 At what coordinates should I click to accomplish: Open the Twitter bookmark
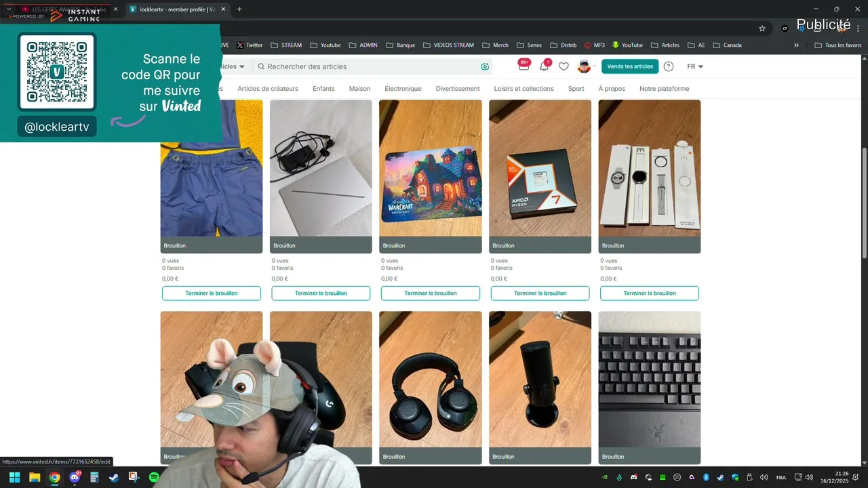point(250,45)
